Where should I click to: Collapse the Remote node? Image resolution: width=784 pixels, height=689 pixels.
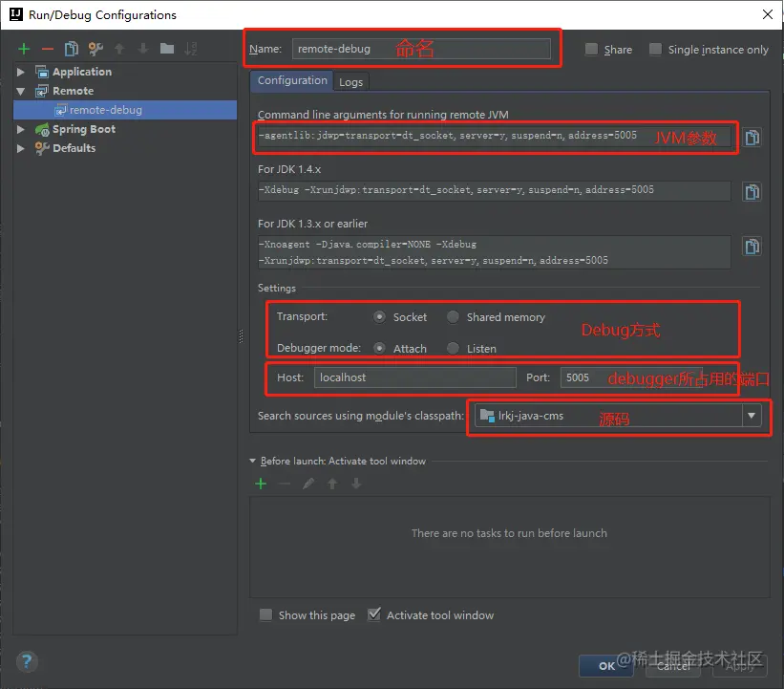point(20,91)
